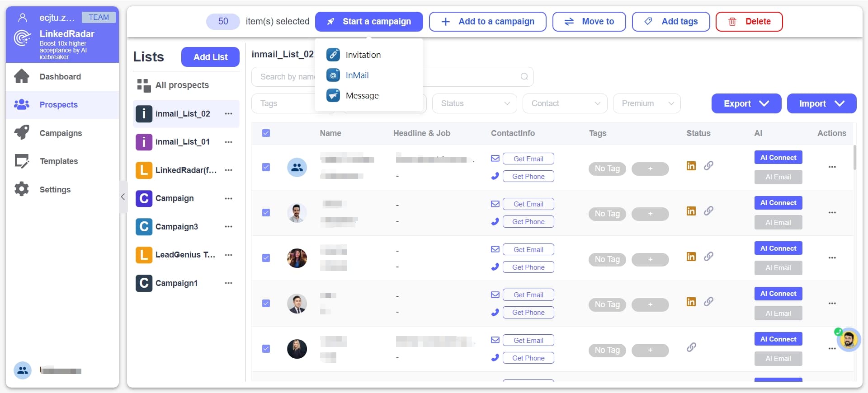Open more options for inmail_List_02

pos(229,114)
